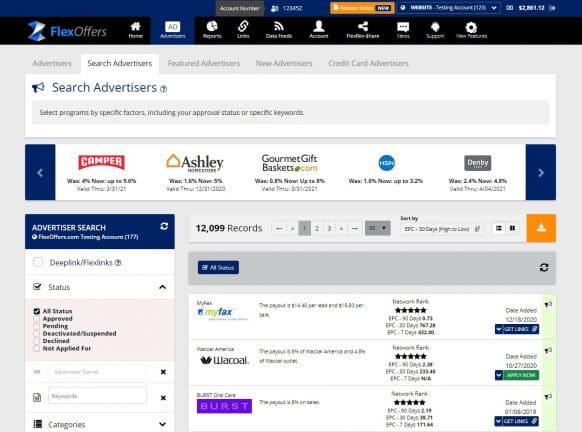Open the Camper promotion logo
Screen dimensions: 582x432
(x=101, y=162)
